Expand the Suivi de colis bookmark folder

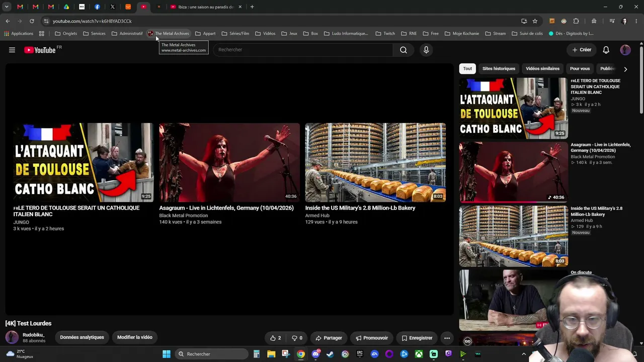[x=527, y=34]
